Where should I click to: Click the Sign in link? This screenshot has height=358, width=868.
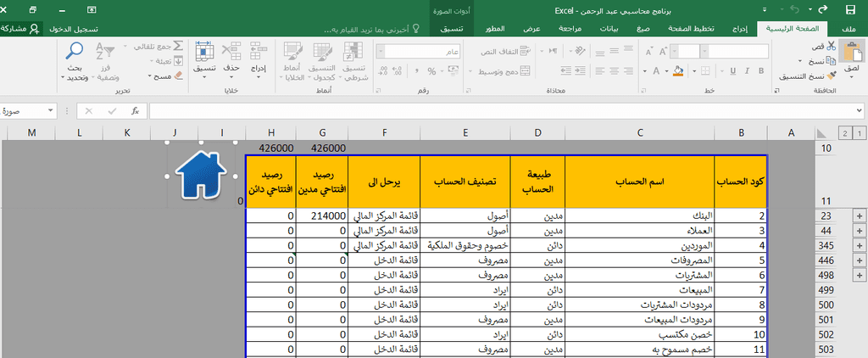75,29
